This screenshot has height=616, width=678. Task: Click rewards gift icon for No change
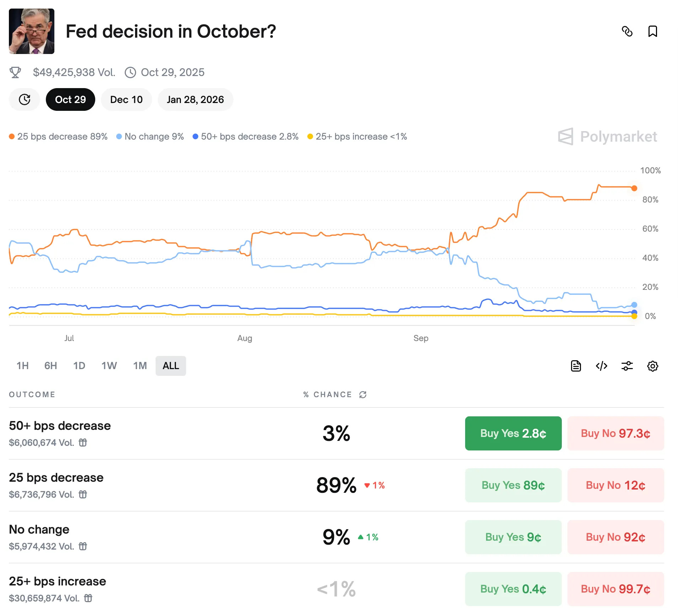pos(83,546)
